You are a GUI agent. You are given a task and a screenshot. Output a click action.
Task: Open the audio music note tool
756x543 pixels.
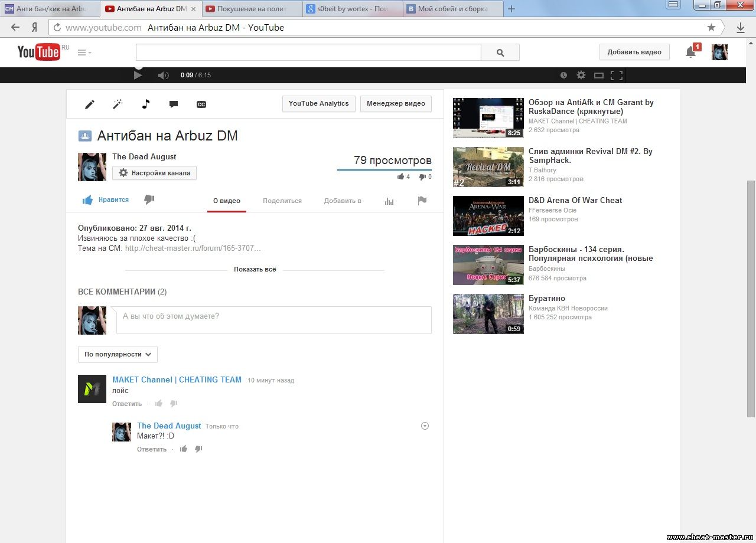[146, 104]
